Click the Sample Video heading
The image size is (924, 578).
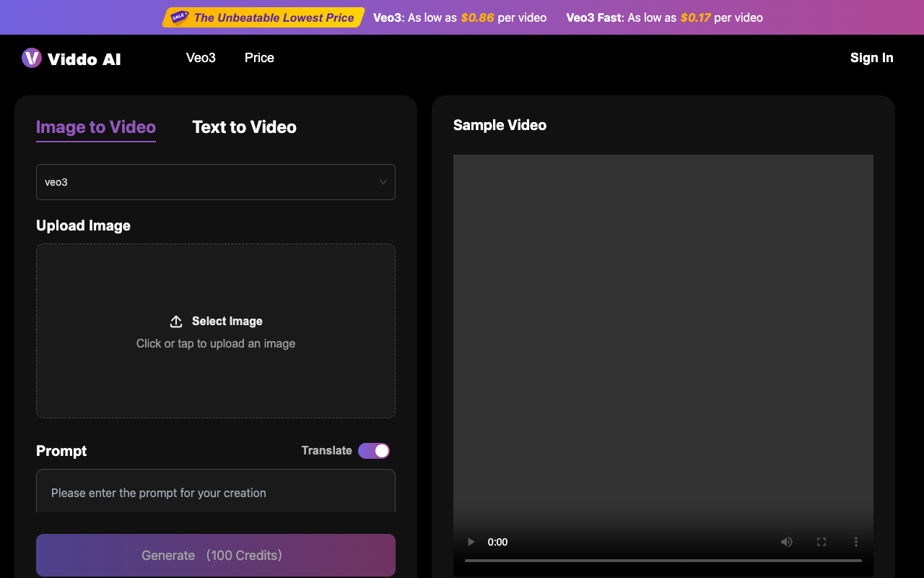tap(500, 125)
